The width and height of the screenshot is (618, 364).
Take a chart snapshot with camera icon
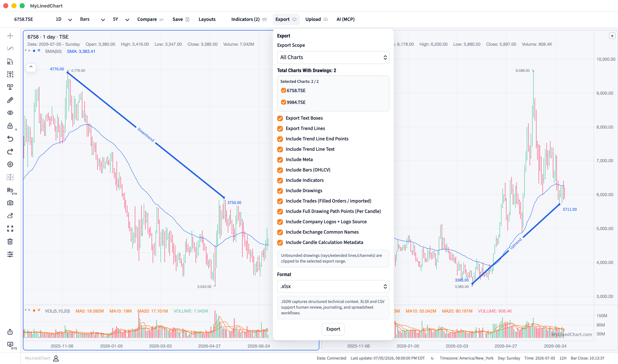click(x=10, y=203)
